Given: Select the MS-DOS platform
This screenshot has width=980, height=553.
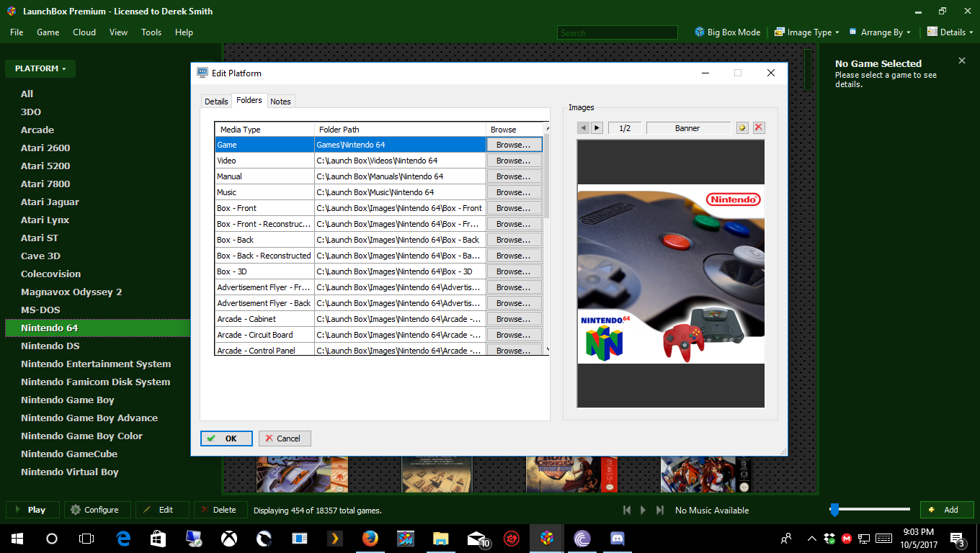Looking at the screenshot, I should 40,310.
